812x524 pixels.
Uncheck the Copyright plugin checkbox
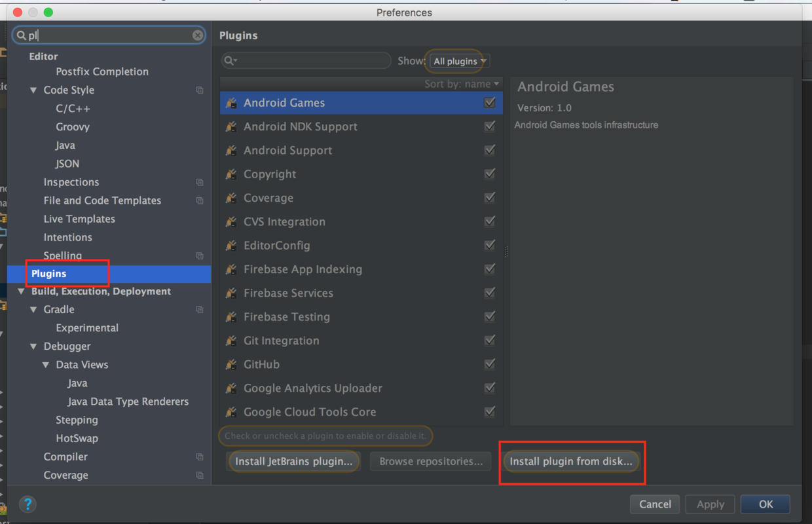click(x=489, y=174)
